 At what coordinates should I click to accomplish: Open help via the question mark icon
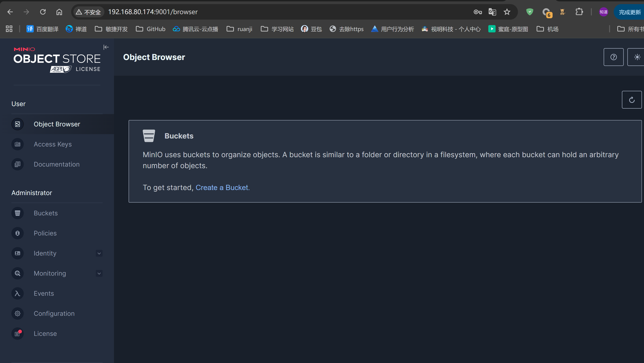[613, 57]
